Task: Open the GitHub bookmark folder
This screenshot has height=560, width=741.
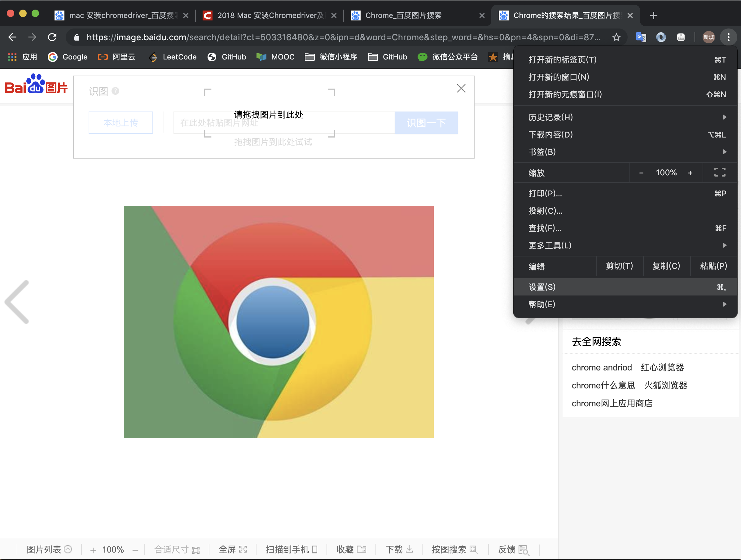Action: [388, 57]
